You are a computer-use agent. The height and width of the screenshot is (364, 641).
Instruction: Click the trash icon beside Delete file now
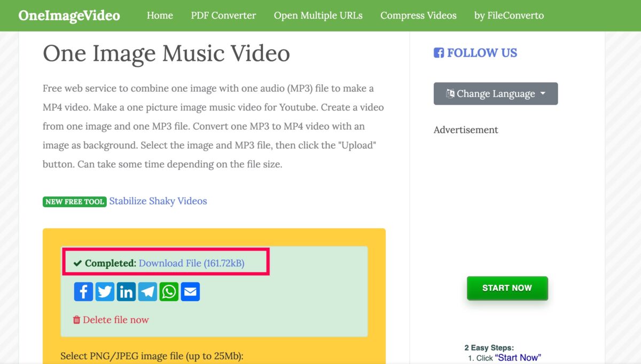[76, 320]
